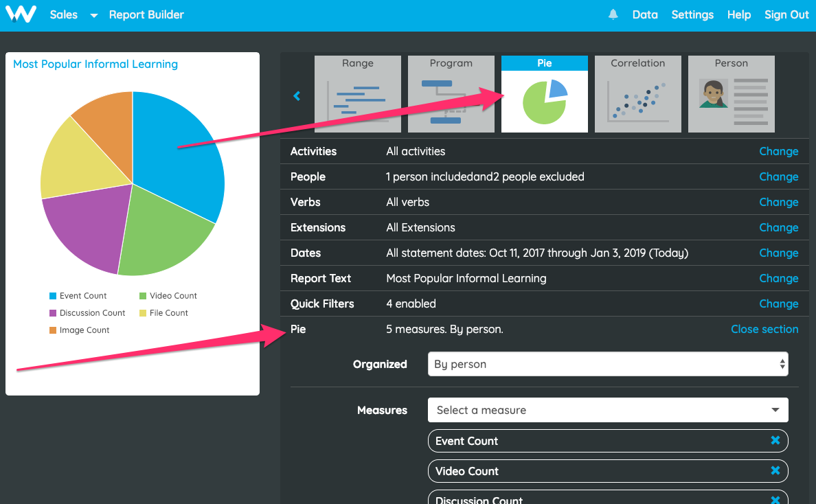Go to previous report types with left chevron
Image resolution: width=816 pixels, height=504 pixels.
[297, 95]
